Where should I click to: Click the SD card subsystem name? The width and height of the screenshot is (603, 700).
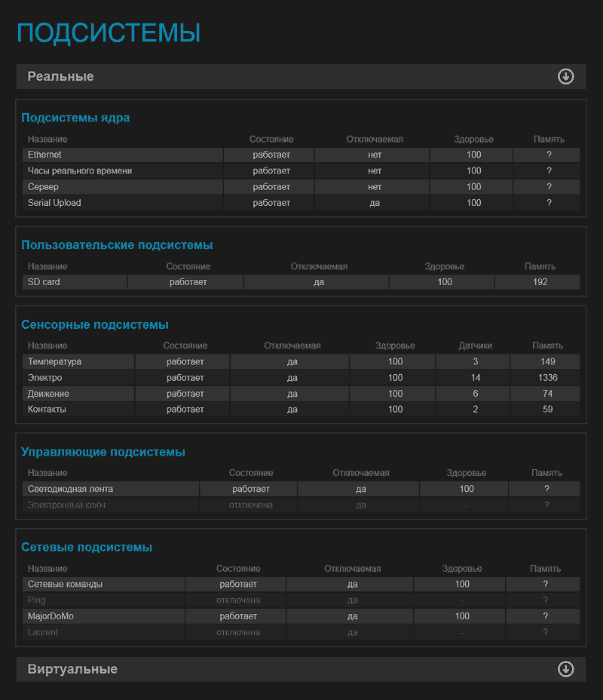[x=44, y=282]
